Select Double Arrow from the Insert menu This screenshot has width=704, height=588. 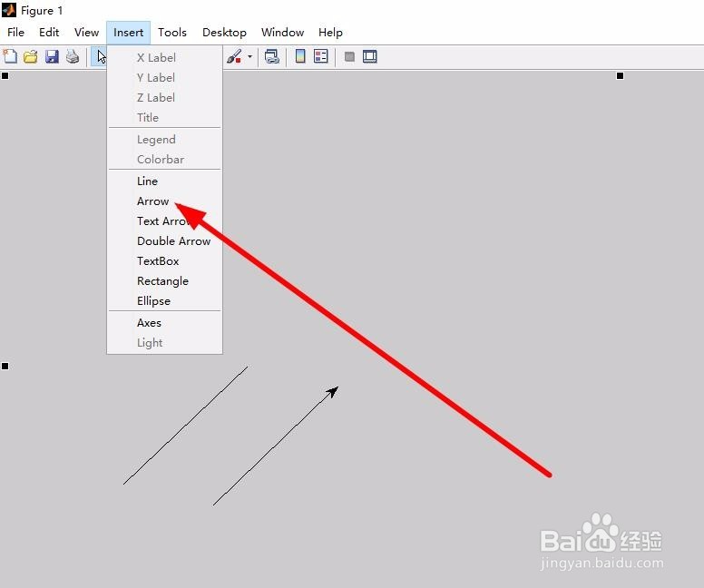point(165,240)
